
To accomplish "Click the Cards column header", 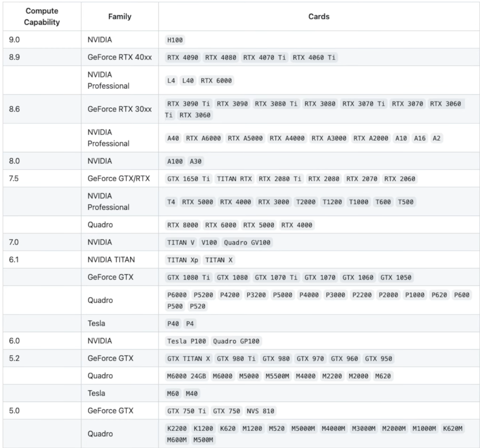I will [319, 17].
